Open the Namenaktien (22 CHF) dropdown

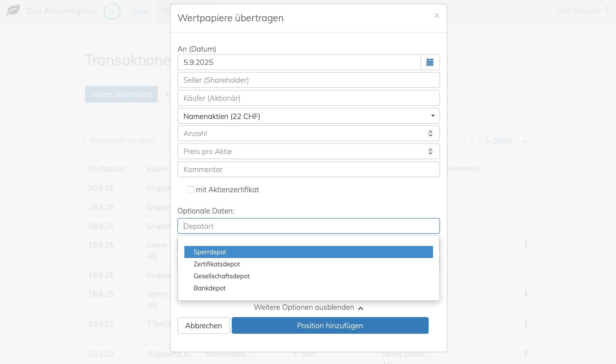tap(308, 116)
